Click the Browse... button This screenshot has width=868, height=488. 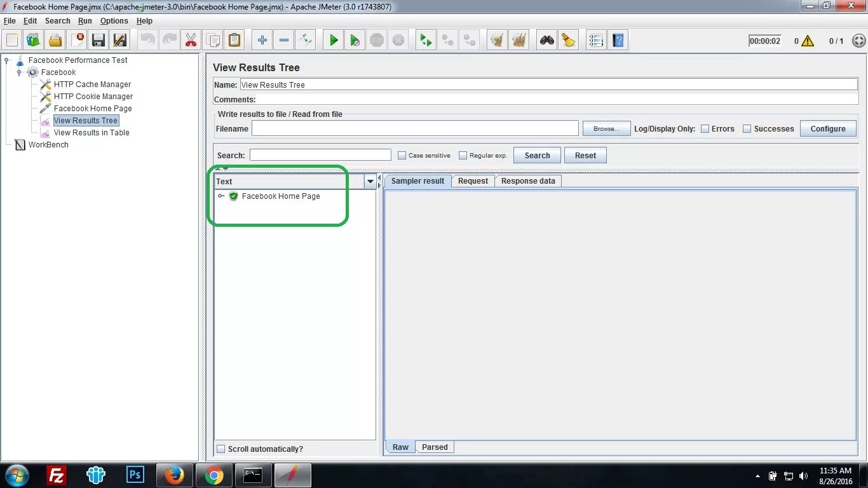coord(606,128)
